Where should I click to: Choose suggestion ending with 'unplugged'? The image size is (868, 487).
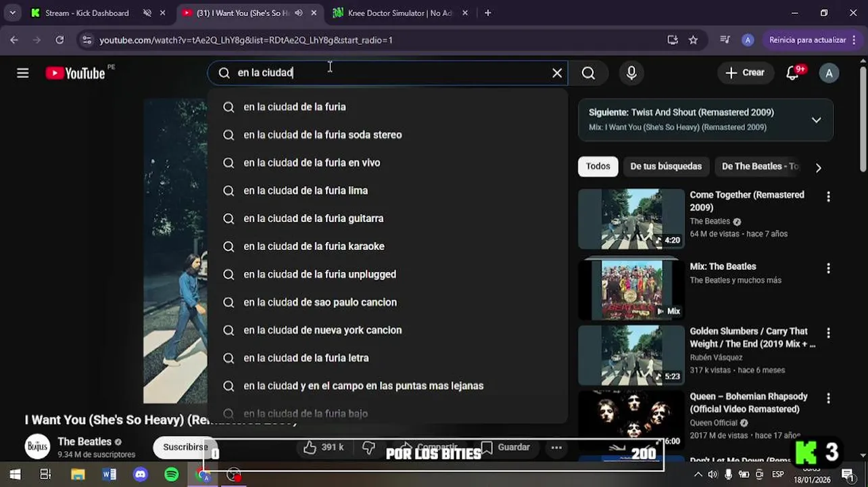click(387, 274)
